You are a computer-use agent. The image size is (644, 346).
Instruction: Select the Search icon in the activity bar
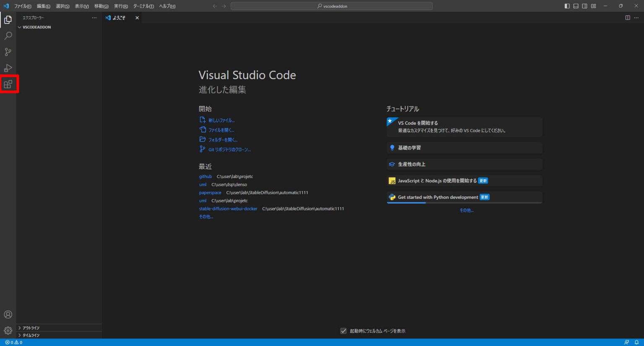8,36
